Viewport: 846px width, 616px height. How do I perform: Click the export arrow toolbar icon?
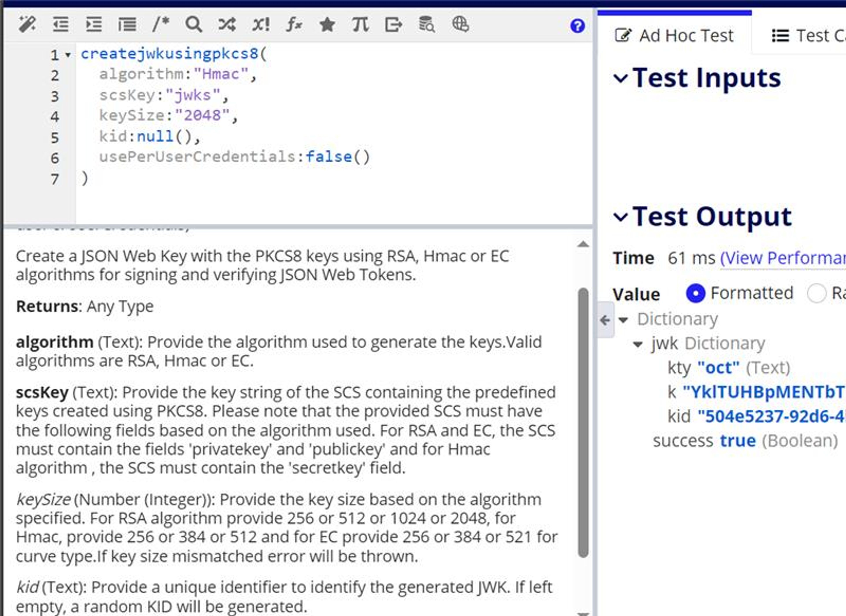coord(394,25)
